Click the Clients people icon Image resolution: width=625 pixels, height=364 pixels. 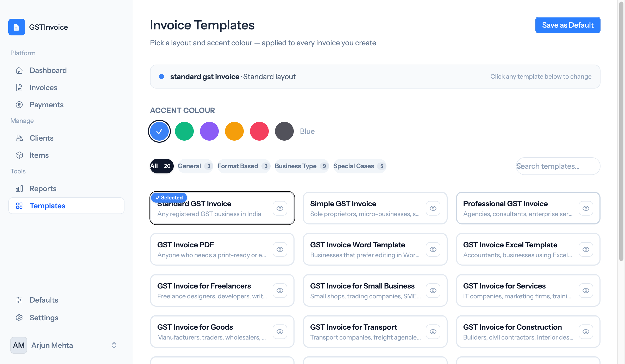coord(19,138)
